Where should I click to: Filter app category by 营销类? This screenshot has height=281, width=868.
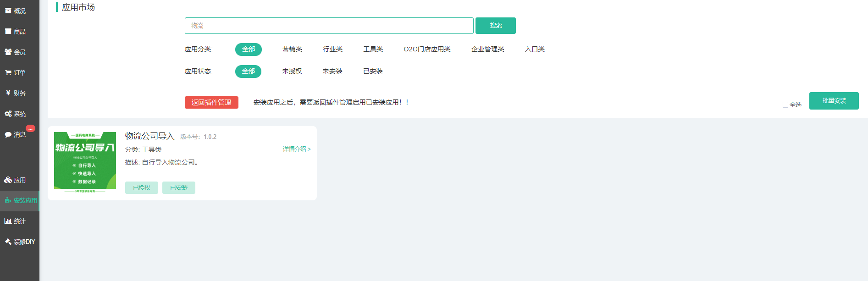pyautogui.click(x=292, y=49)
